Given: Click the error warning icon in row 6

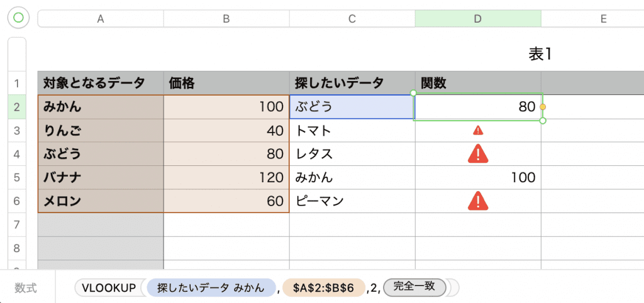Looking at the screenshot, I should click(x=478, y=201).
